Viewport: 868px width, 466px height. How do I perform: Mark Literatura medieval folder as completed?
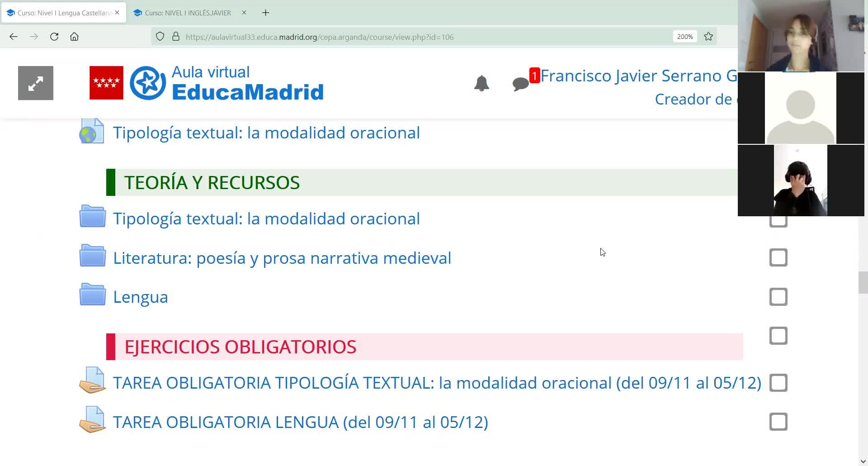[x=778, y=258]
